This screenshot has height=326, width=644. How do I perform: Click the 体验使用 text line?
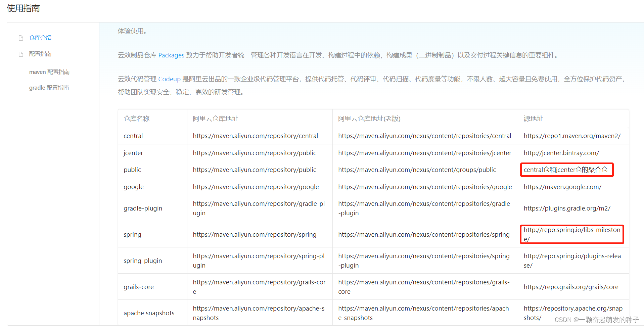(132, 31)
